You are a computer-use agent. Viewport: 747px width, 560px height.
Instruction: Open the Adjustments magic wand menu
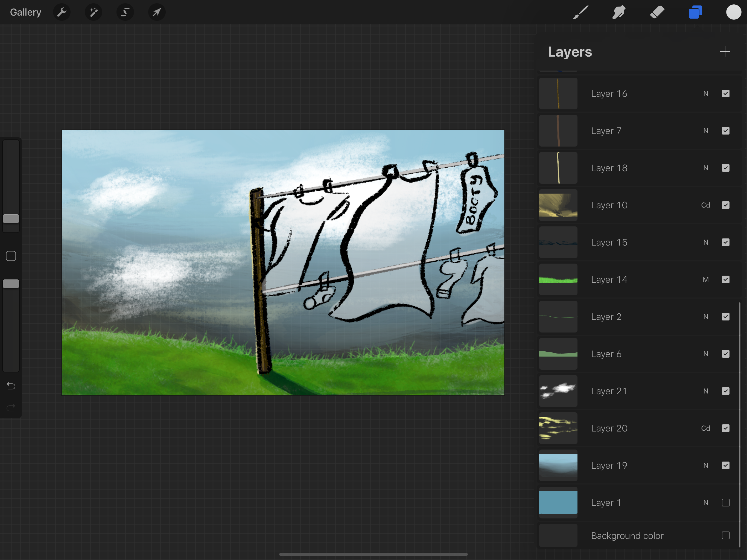[x=93, y=13]
